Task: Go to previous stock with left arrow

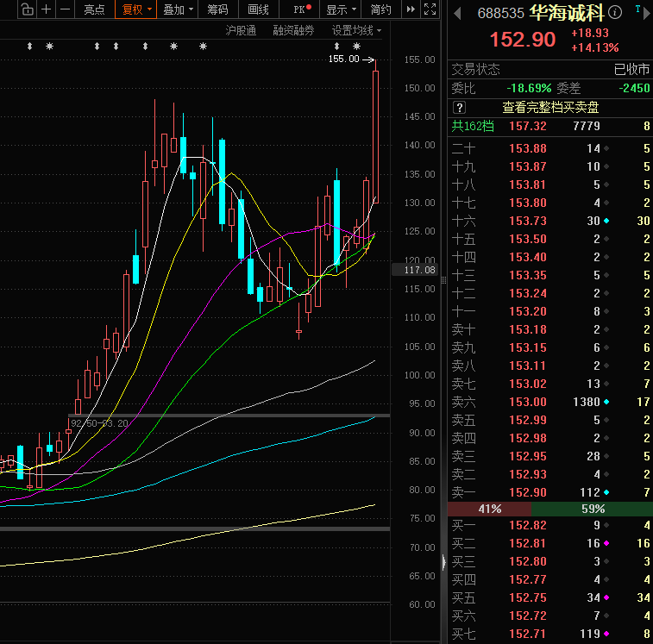Action: coord(457,14)
